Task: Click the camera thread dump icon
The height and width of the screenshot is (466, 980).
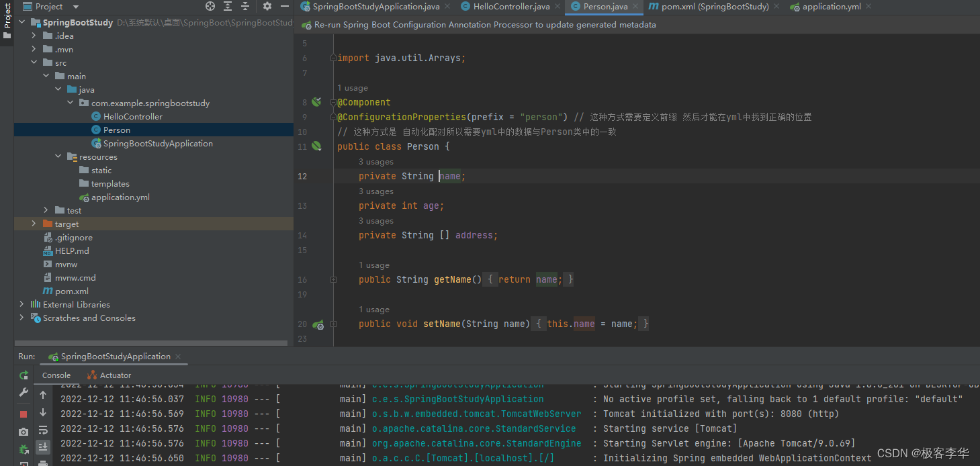Action: pyautogui.click(x=24, y=432)
